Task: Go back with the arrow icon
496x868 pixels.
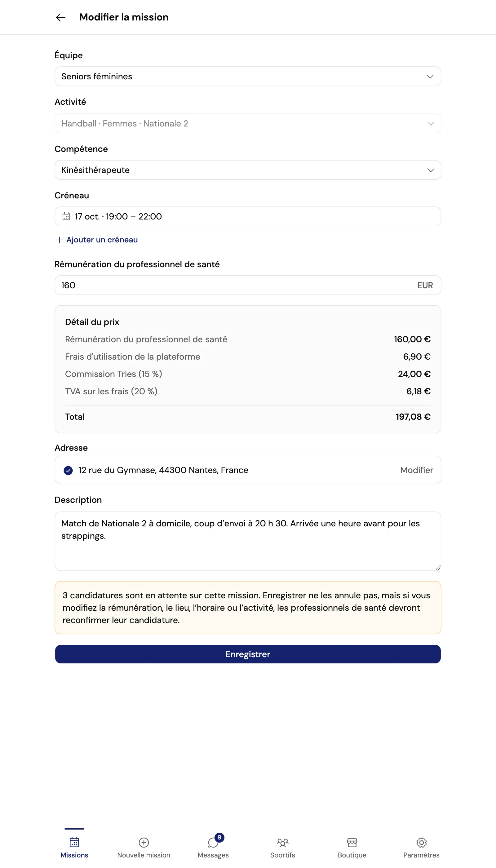Action: [x=61, y=17]
